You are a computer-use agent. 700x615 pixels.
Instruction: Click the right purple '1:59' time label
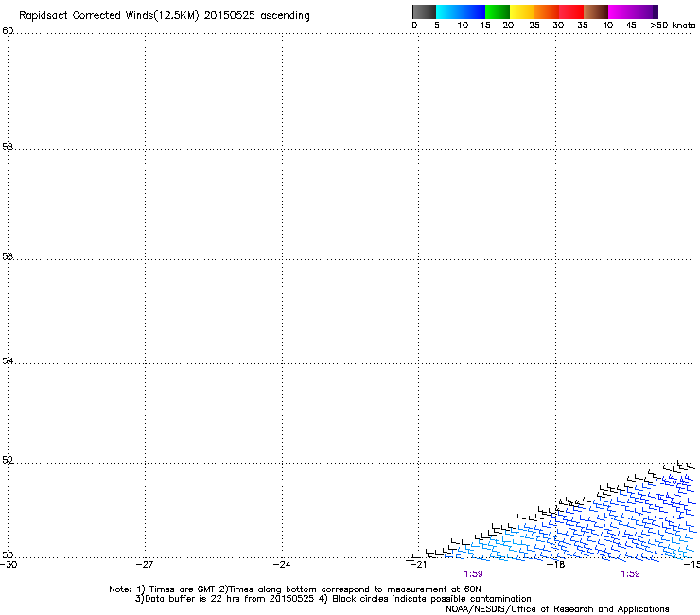coord(630,574)
